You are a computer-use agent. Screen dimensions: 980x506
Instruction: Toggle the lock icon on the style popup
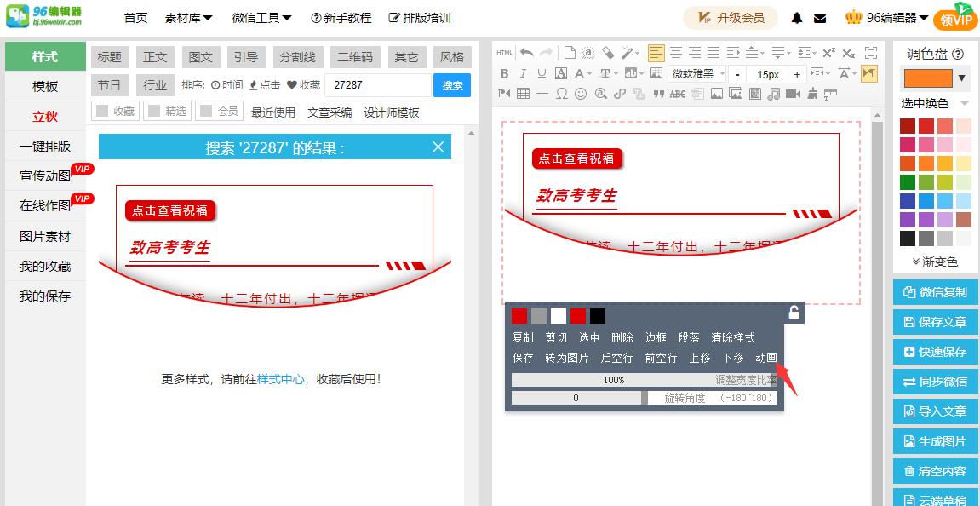(x=794, y=310)
